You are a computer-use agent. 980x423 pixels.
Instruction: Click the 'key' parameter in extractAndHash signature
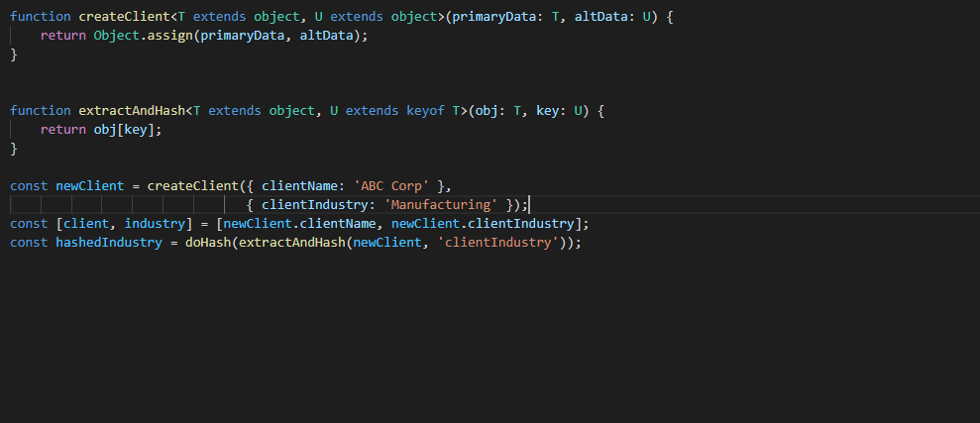pyautogui.click(x=548, y=111)
